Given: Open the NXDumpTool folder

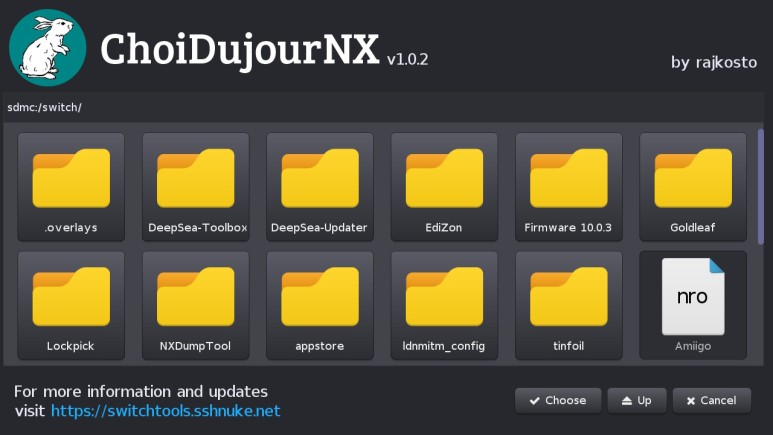Looking at the screenshot, I should pyautogui.click(x=196, y=305).
